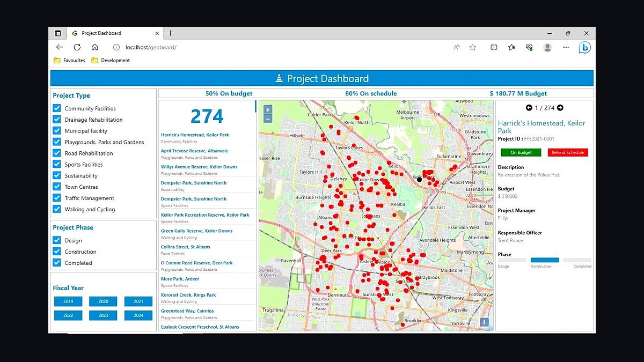Click the red Behind Schedule badge

tap(568, 152)
